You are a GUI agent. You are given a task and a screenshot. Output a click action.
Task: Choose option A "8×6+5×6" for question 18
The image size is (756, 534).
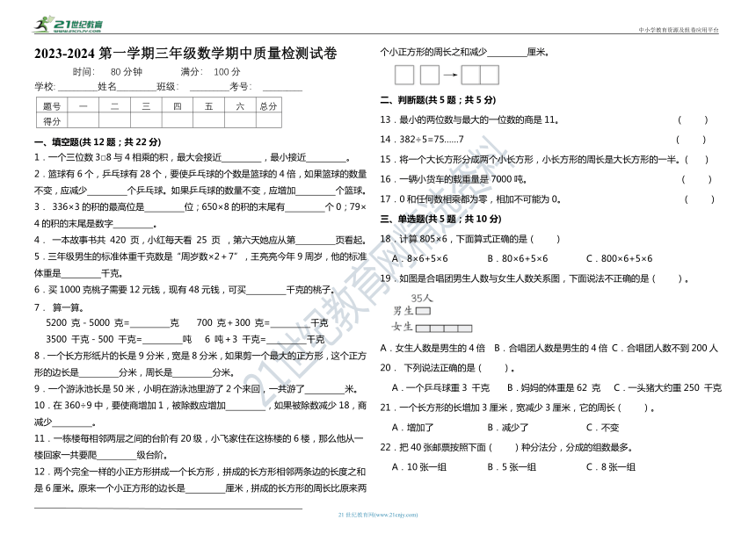click(x=420, y=259)
